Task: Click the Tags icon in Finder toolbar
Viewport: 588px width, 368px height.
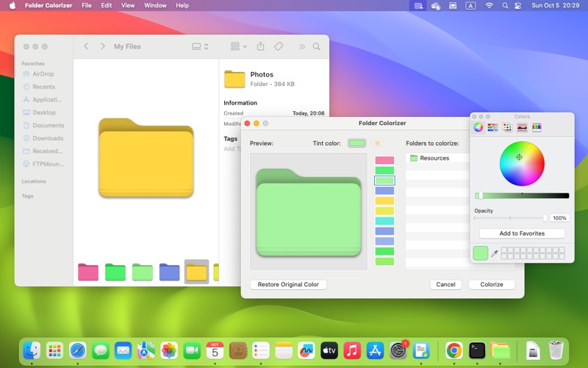Action: click(279, 46)
